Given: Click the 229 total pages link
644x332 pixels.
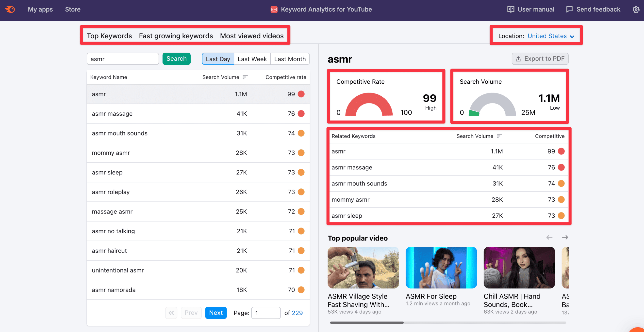Looking at the screenshot, I should tap(297, 313).
